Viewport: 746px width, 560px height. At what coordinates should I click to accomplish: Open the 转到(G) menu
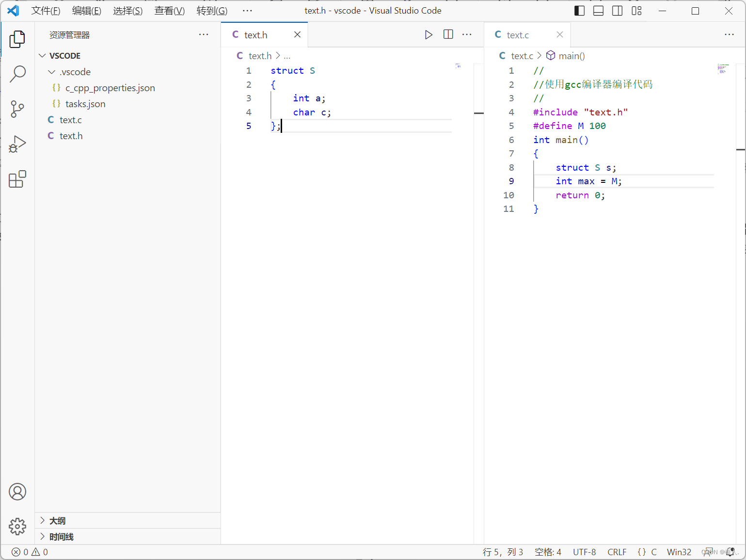pyautogui.click(x=212, y=11)
